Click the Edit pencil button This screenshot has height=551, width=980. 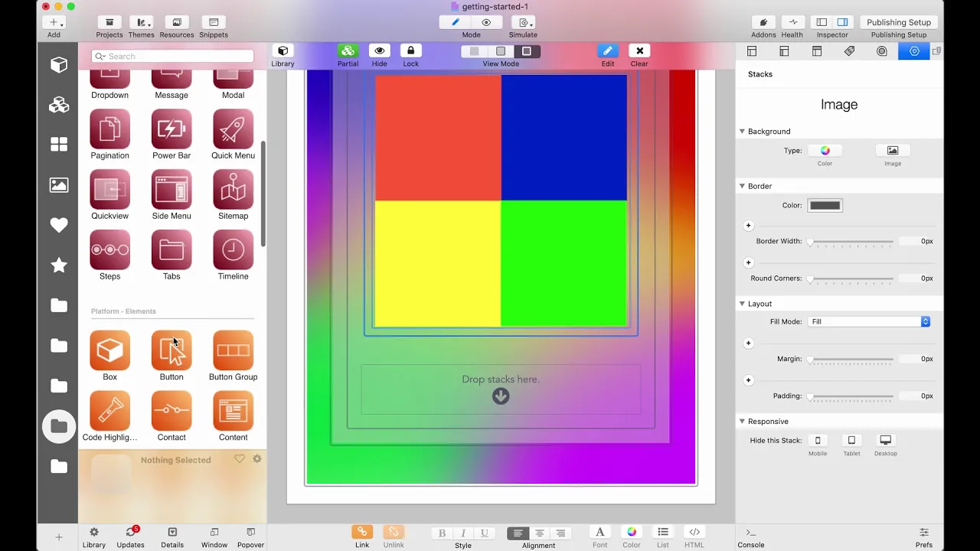click(x=608, y=51)
